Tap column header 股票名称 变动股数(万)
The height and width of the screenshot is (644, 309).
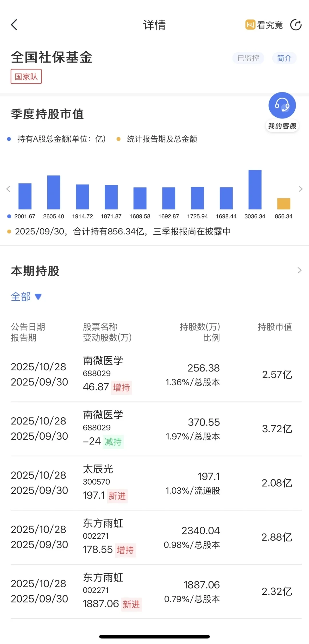pyautogui.click(x=107, y=332)
